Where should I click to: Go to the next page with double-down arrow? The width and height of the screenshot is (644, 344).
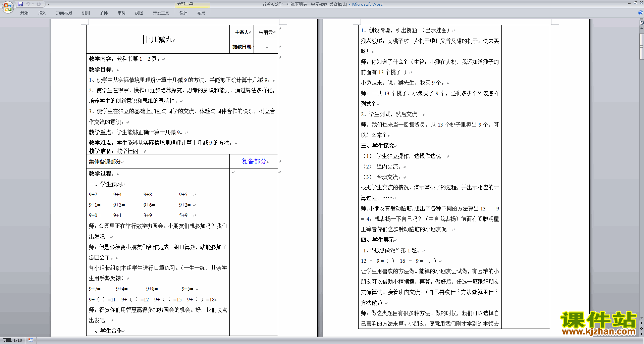pos(642,334)
